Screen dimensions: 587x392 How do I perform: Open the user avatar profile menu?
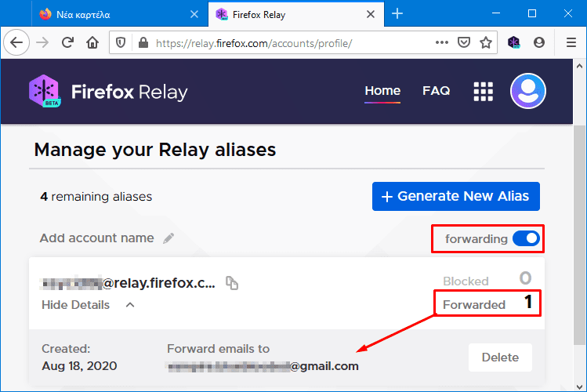[x=528, y=91]
